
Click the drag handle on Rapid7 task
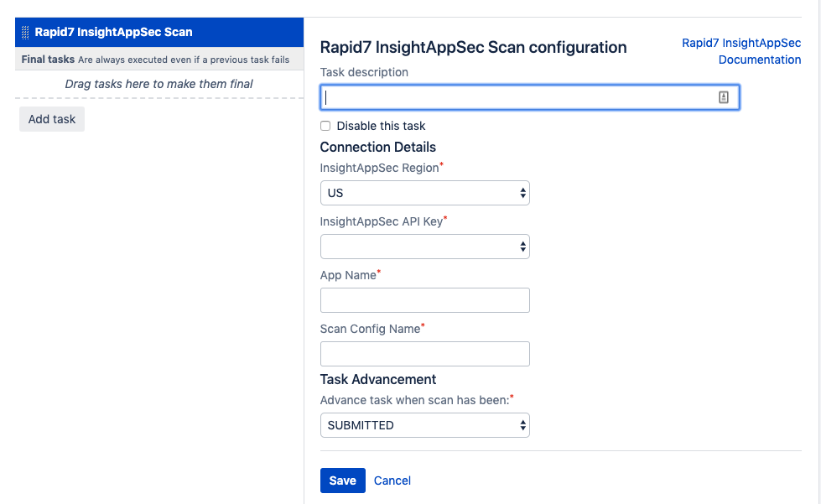[26, 33]
